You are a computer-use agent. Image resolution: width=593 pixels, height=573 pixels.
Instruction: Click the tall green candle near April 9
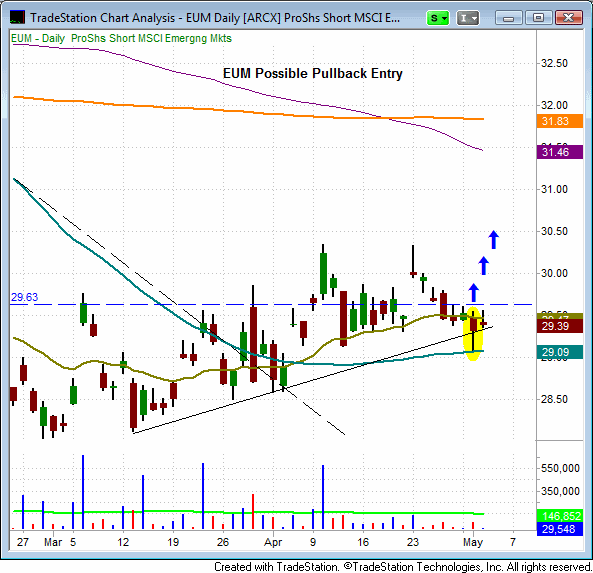tap(323, 273)
